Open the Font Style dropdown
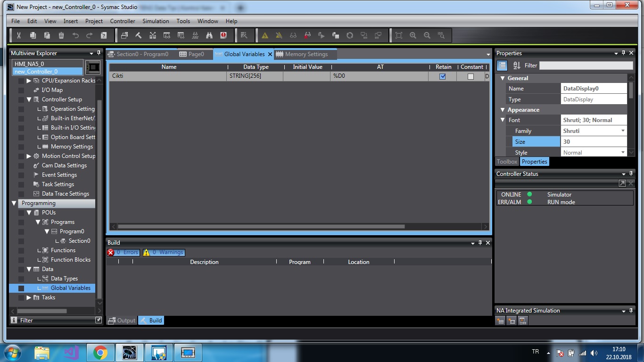This screenshot has height=362, width=644. (x=623, y=152)
